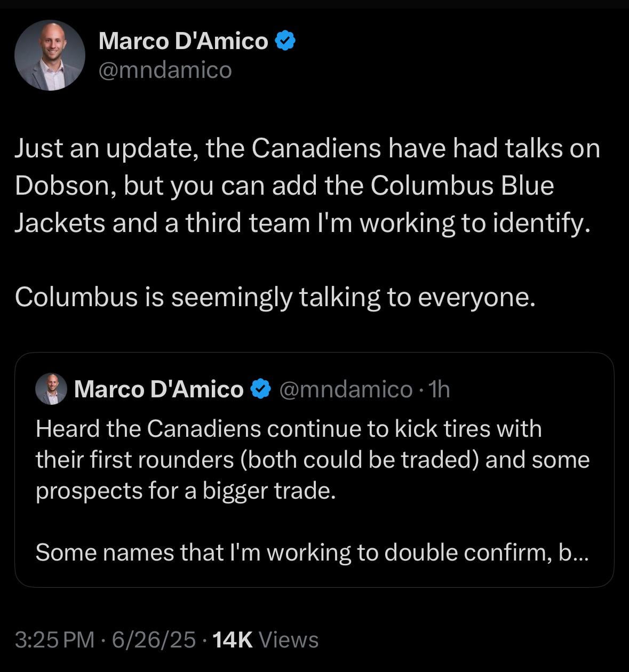The width and height of the screenshot is (629, 672).
Task: Click the "3:25 PM" post time
Action: 54,639
